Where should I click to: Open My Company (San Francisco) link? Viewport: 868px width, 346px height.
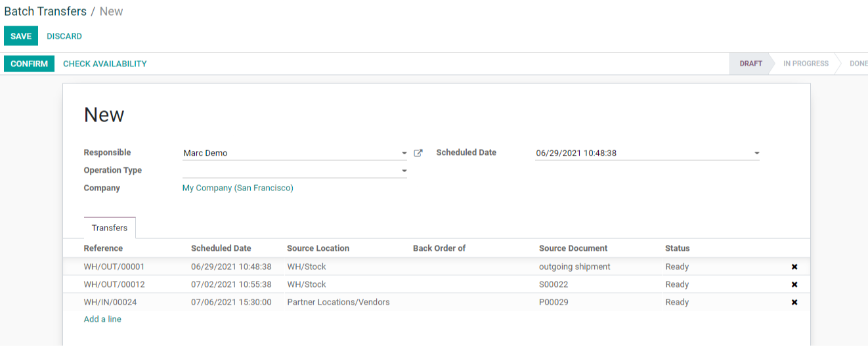pos(238,188)
